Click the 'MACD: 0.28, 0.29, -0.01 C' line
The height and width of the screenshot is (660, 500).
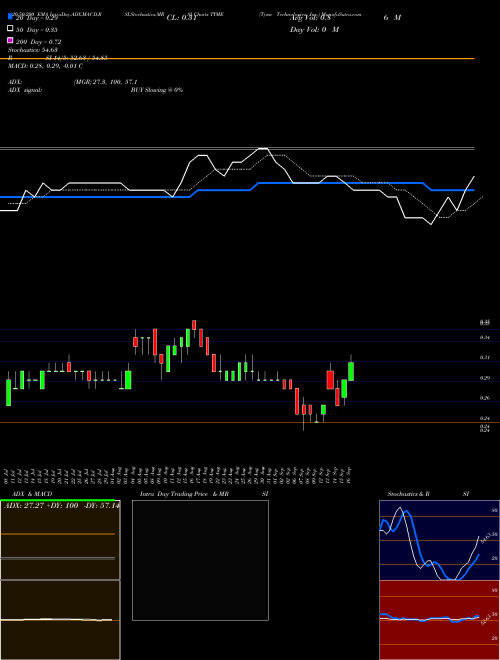coord(45,66)
